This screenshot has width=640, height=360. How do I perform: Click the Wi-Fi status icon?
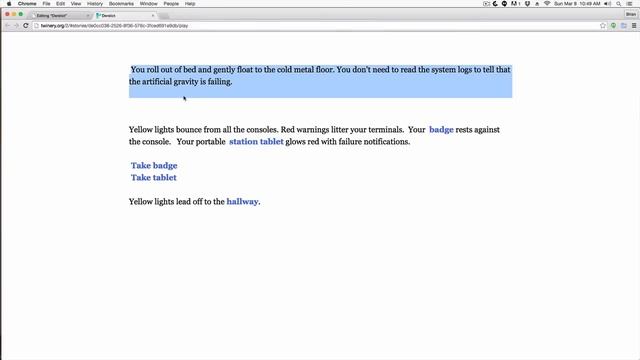point(547,4)
